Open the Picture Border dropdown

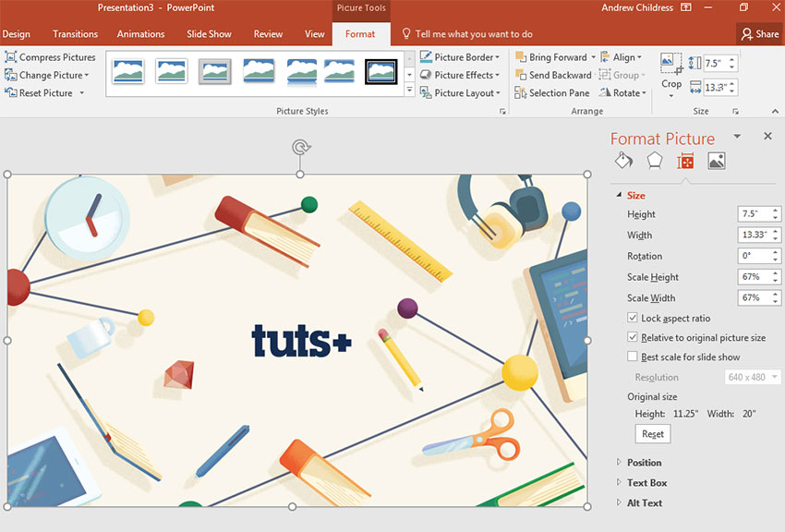point(460,56)
